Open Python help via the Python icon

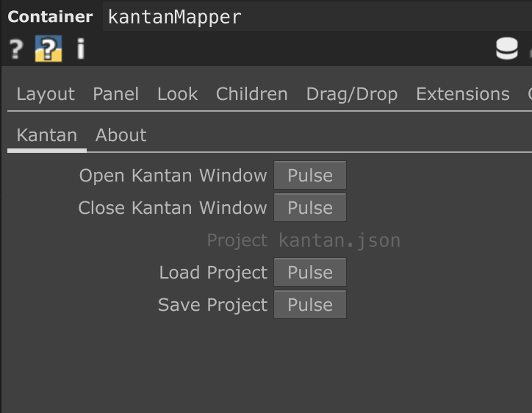pos(48,49)
